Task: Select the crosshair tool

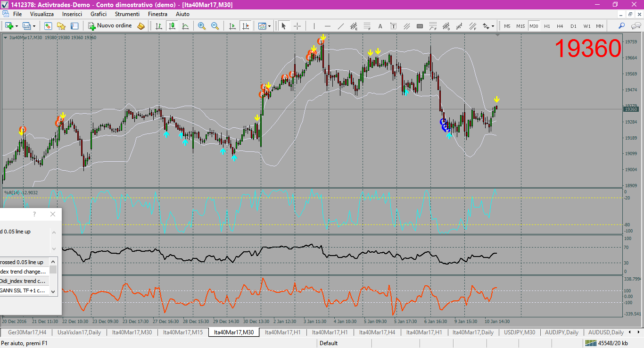Action: pos(297,26)
